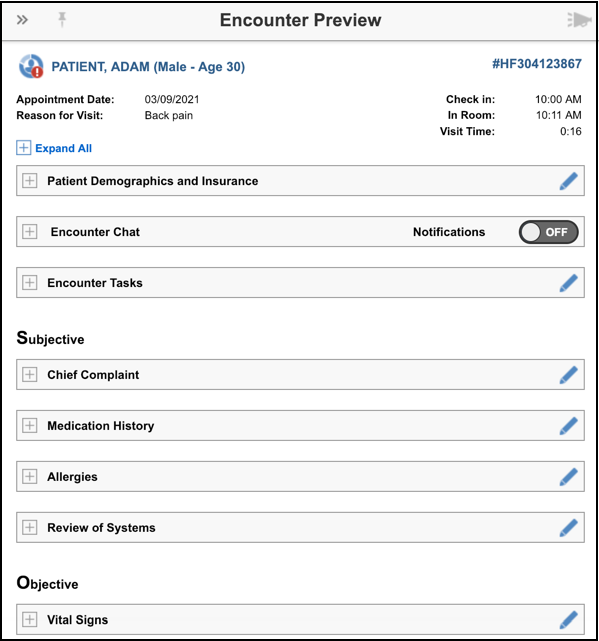Toggle Encounter Chat notifications switch

pyautogui.click(x=548, y=232)
